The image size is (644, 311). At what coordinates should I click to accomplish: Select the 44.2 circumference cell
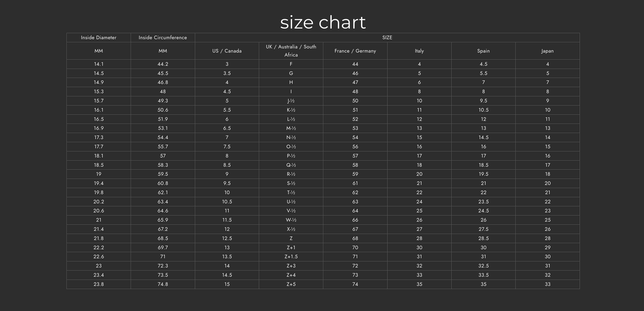(x=163, y=64)
